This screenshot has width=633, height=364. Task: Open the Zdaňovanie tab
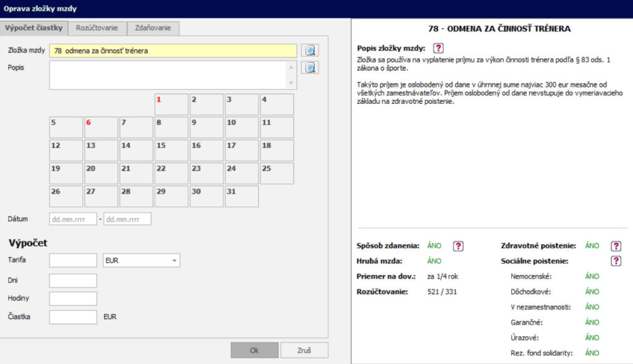pos(153,28)
